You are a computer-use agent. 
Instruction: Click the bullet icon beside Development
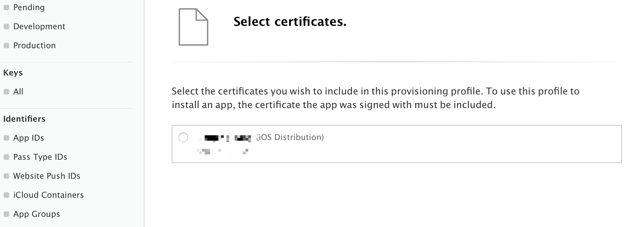click(6, 27)
